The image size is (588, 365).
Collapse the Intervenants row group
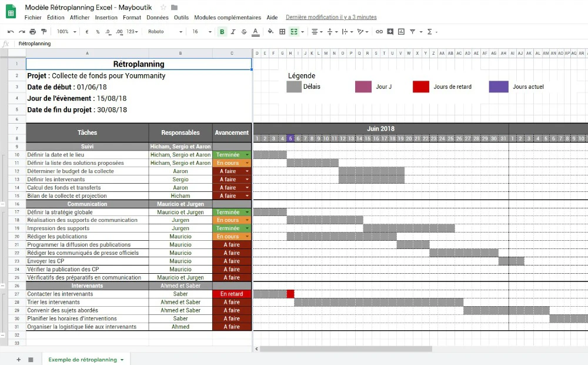click(2, 335)
